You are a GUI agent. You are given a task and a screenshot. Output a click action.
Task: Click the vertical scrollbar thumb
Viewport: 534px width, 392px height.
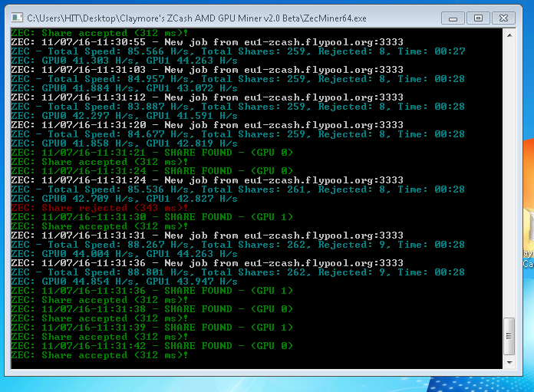point(509,336)
